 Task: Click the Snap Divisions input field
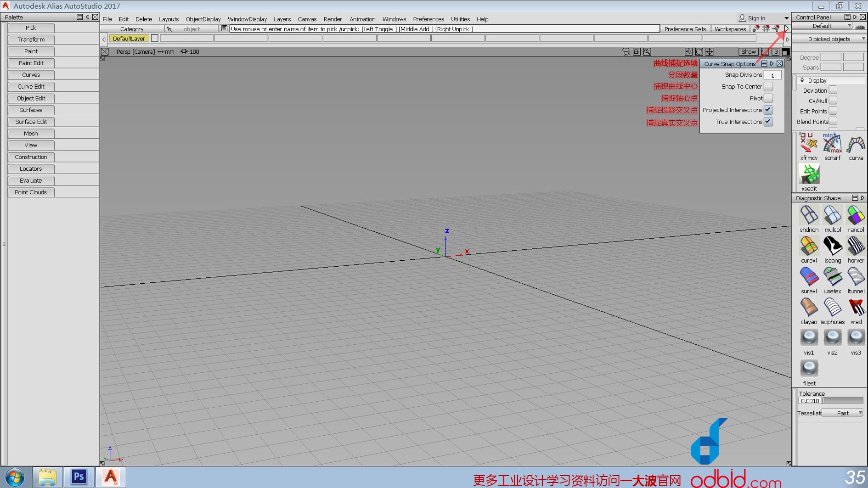[772, 75]
